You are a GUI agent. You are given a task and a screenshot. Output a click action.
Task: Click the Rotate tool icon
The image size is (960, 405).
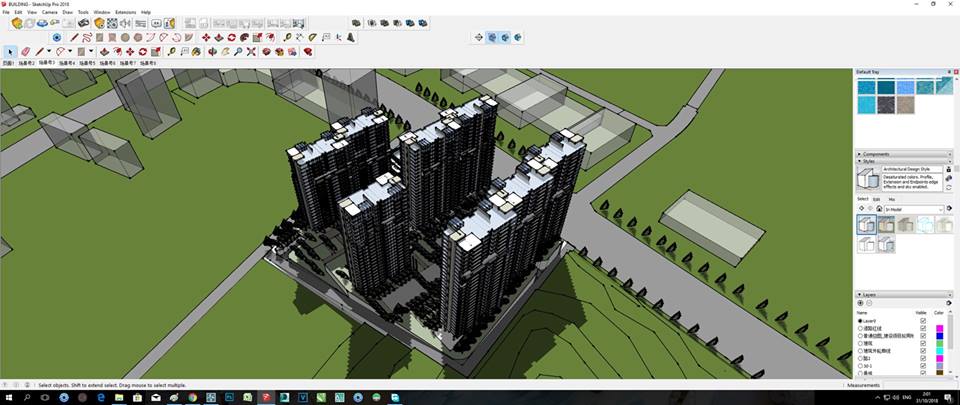143,51
